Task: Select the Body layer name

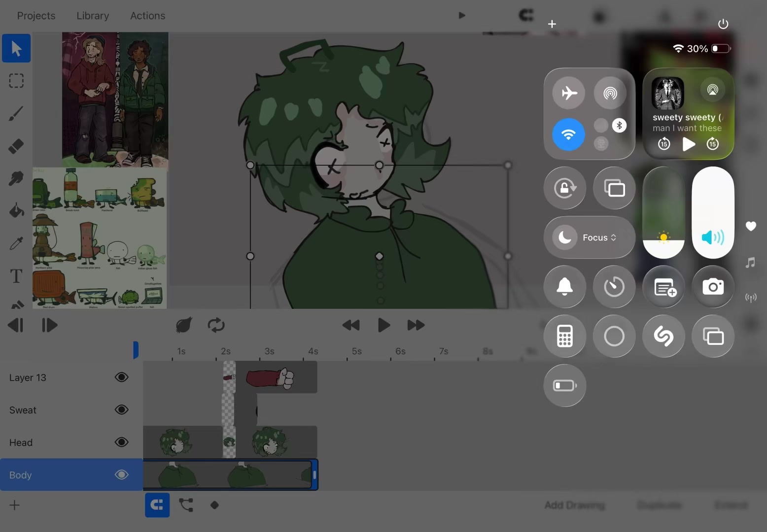Action: coord(20,475)
